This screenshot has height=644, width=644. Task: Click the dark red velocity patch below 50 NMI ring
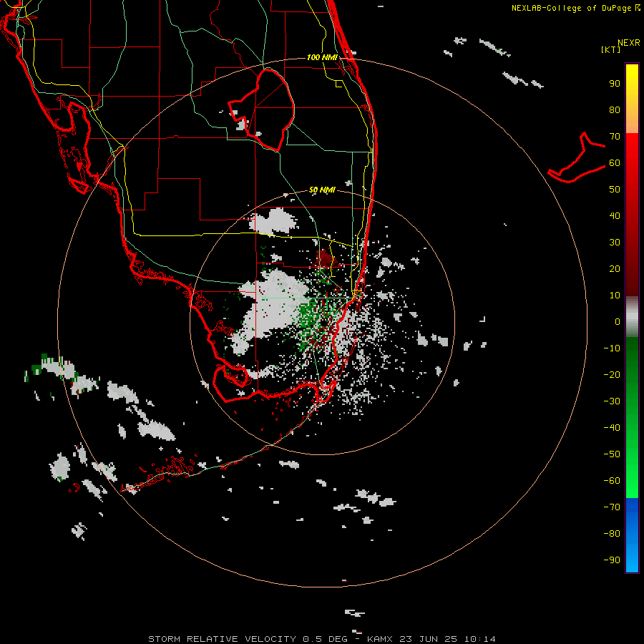pyautogui.click(x=326, y=258)
